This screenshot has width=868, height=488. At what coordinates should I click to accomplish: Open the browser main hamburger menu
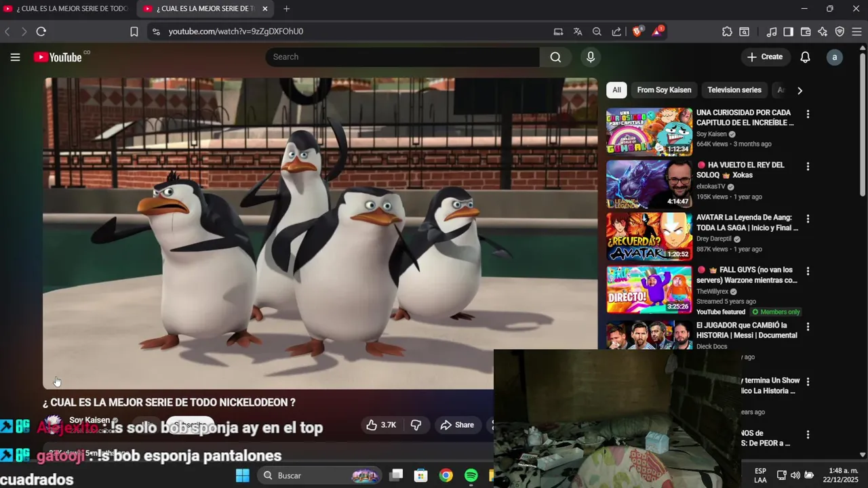pos(856,31)
